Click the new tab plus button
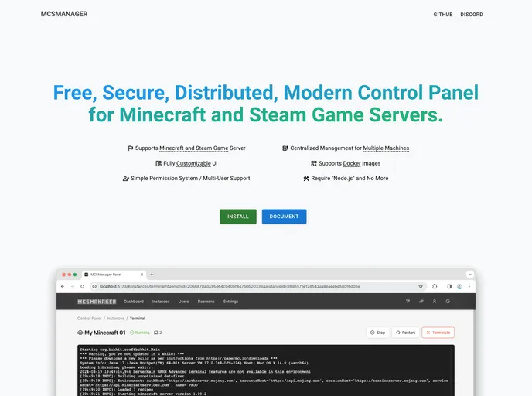Screen dimensions: 532x396 click(152, 275)
